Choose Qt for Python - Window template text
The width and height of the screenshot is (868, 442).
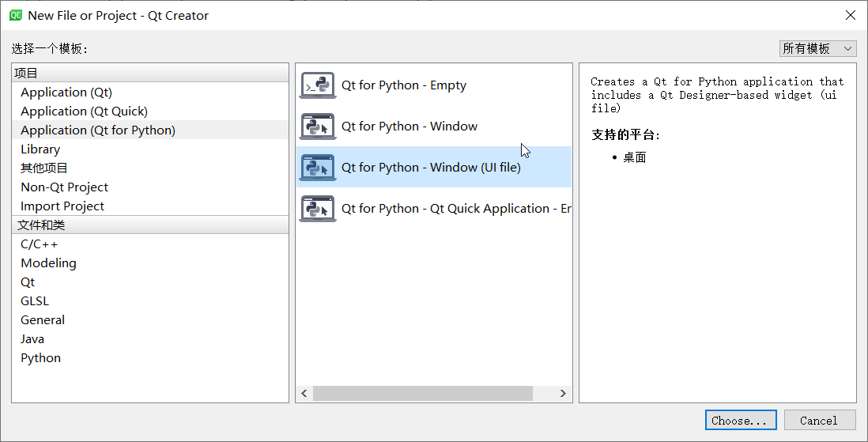coord(409,127)
